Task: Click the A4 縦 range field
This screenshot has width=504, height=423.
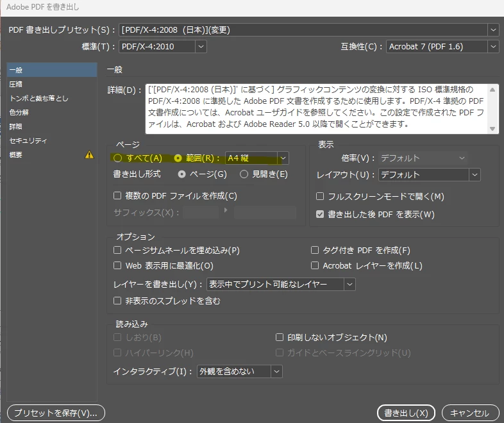Action: pyautogui.click(x=251, y=158)
